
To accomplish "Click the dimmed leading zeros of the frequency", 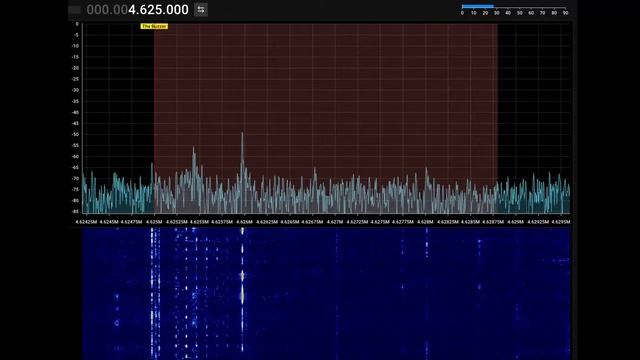I will tap(107, 10).
